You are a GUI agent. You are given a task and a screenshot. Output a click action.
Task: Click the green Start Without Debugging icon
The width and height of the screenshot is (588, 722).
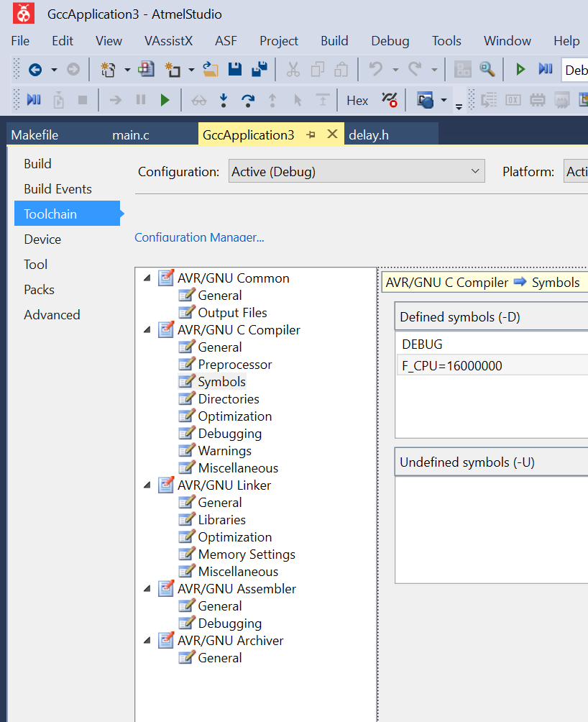point(520,70)
